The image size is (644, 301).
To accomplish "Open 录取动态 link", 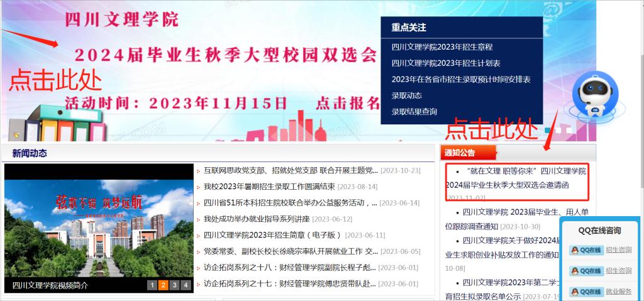I will [x=407, y=96].
